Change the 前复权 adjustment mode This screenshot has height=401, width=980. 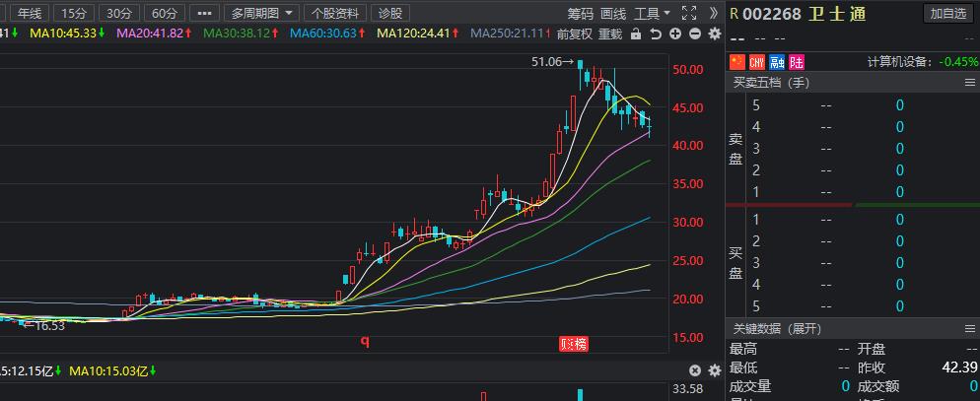575,34
